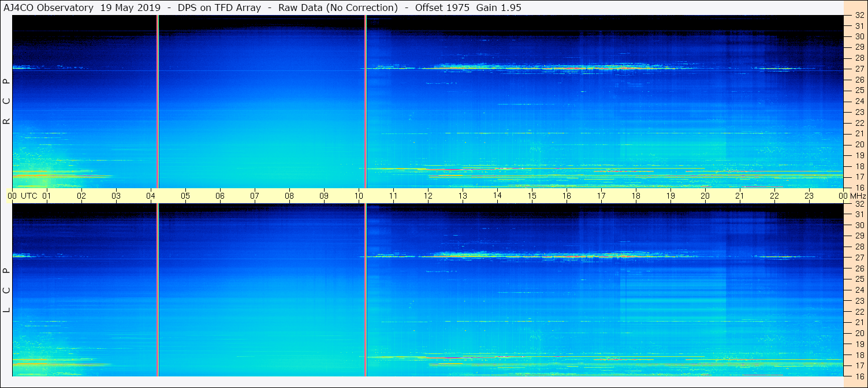
Task: Click hour '19' on the time axis
Action: (x=670, y=196)
